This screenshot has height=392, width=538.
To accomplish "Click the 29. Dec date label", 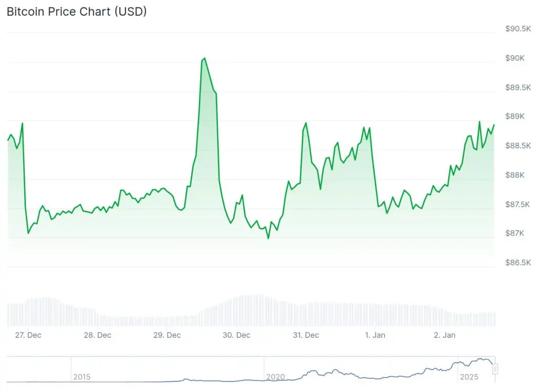I will (x=167, y=335).
